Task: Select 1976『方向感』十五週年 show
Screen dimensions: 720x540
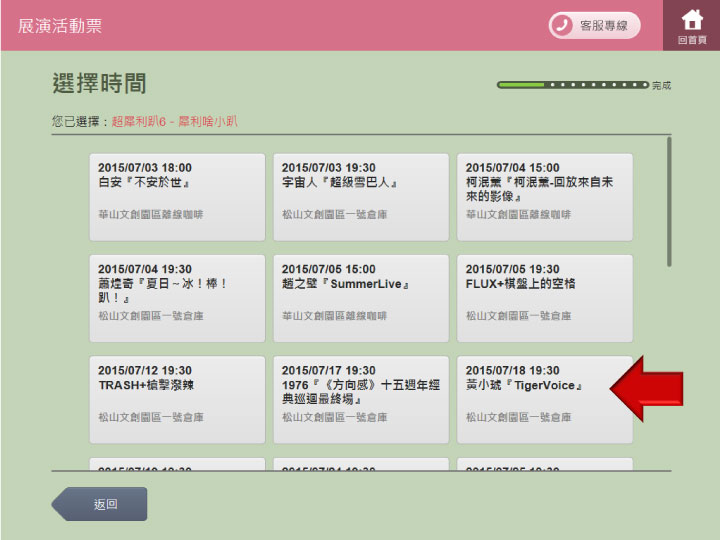Action: (361, 399)
